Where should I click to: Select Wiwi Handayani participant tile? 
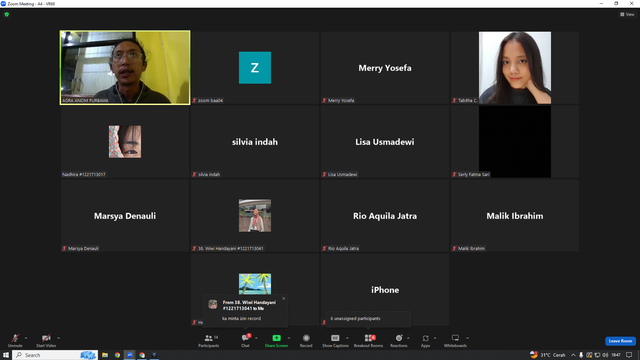255,216
